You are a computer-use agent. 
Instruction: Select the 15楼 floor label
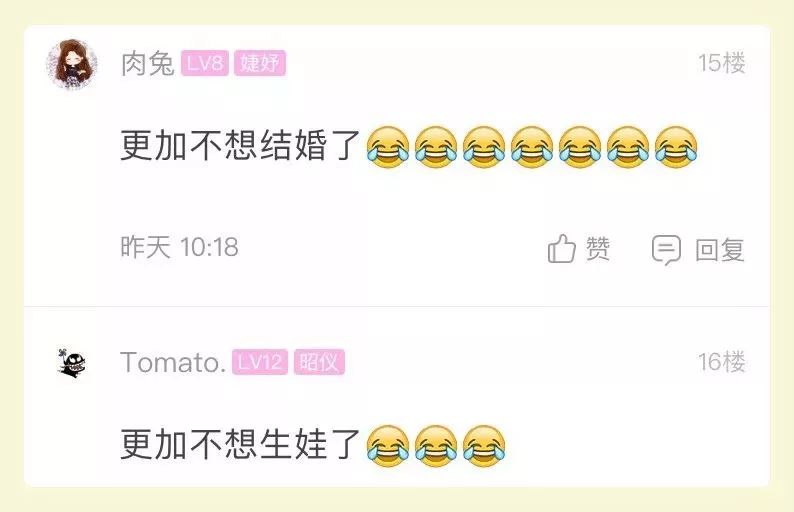pos(722,63)
